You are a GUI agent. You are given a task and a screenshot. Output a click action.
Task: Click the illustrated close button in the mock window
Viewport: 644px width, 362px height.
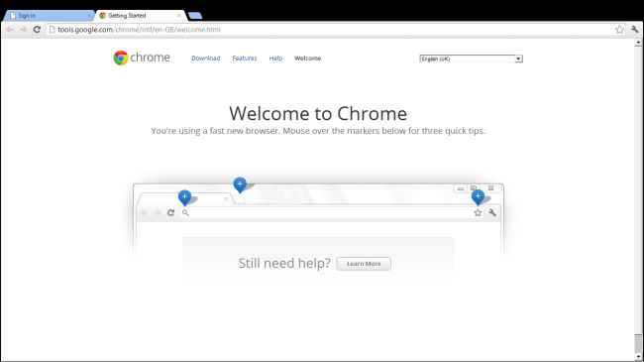pos(490,188)
